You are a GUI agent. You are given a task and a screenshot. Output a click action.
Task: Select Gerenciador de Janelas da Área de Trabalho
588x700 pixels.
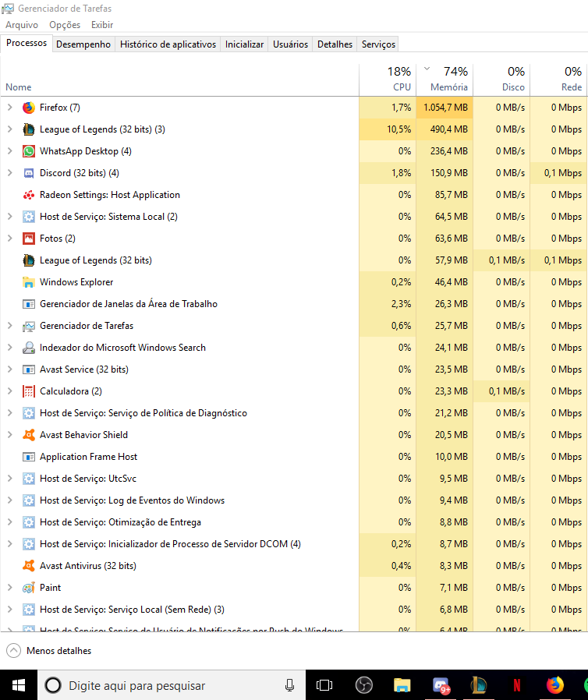pos(294,304)
